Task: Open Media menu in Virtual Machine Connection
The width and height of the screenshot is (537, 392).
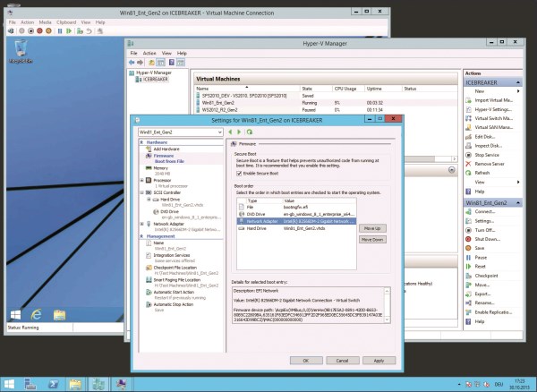Action: click(45, 22)
